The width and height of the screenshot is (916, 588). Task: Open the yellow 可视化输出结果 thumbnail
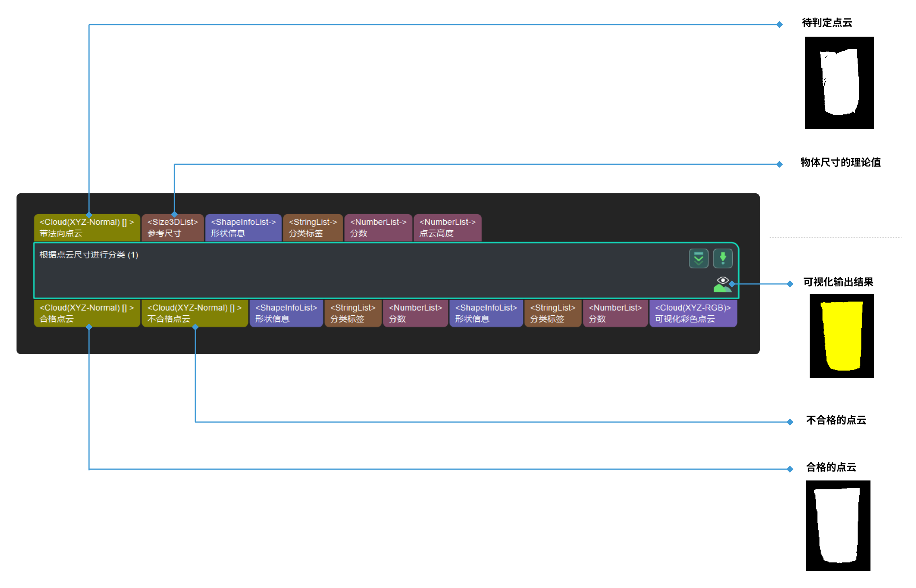[x=841, y=336]
